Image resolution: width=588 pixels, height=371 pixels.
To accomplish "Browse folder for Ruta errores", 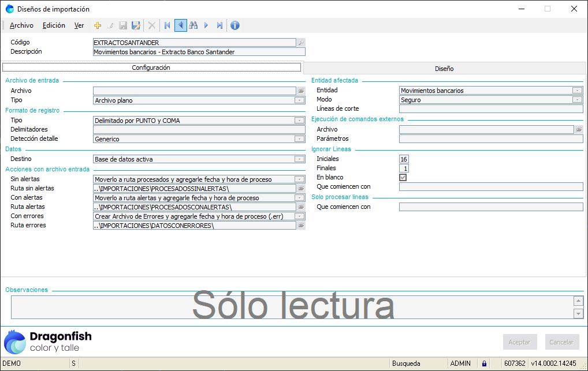I will coord(301,226).
